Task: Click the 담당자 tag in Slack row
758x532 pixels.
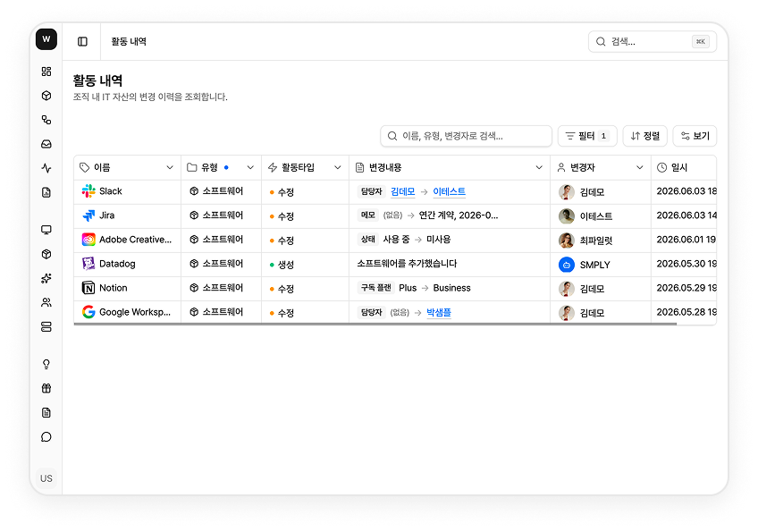Action: pos(371,191)
